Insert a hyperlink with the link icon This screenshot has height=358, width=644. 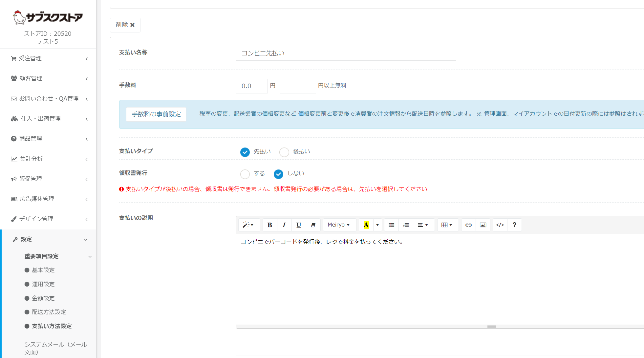pos(468,225)
